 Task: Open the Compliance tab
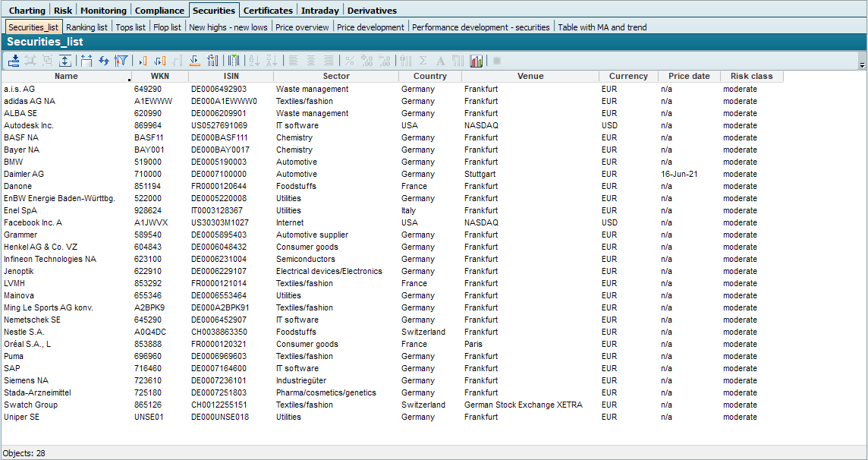(159, 11)
